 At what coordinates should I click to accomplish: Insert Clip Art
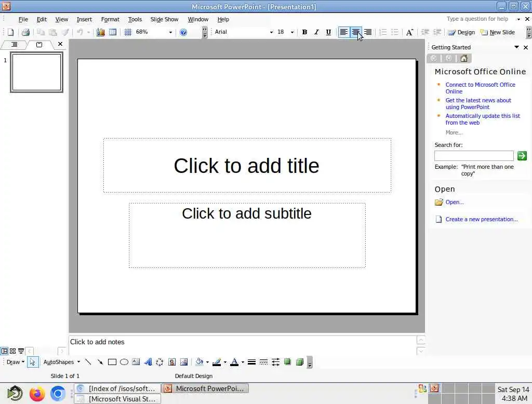tap(172, 362)
